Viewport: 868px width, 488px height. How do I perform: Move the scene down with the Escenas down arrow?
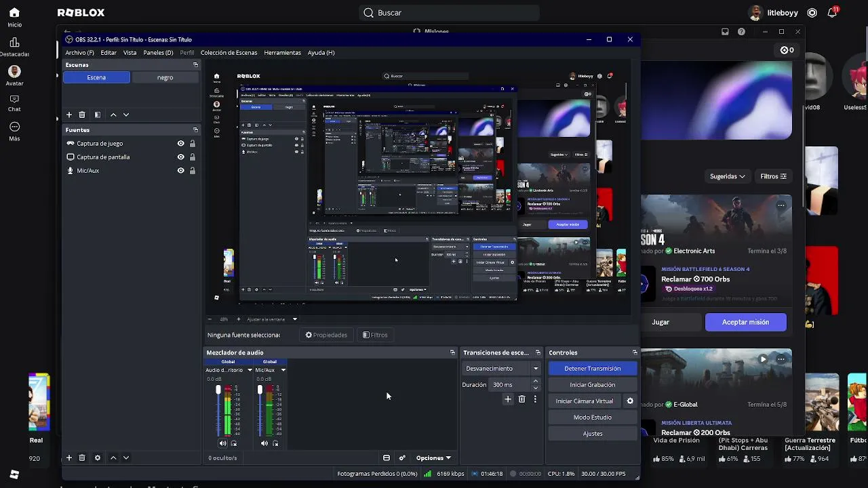point(126,115)
